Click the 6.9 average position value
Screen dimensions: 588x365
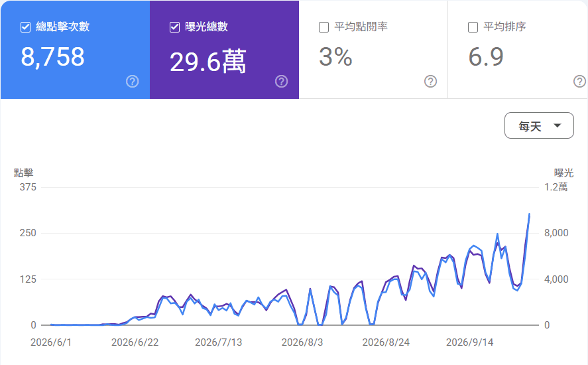click(x=486, y=57)
